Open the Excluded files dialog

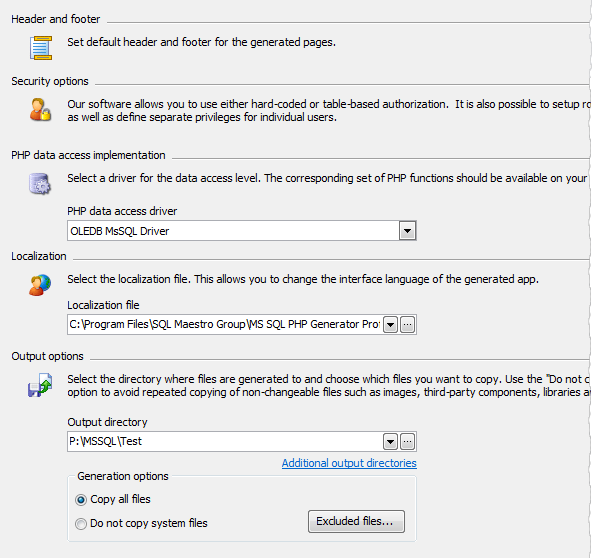[356, 521]
